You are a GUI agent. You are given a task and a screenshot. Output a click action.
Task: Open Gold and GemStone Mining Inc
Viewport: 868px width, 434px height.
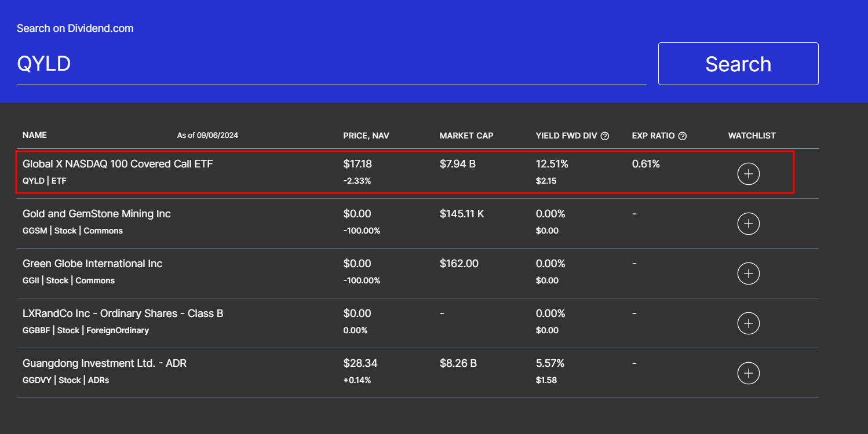tap(97, 214)
